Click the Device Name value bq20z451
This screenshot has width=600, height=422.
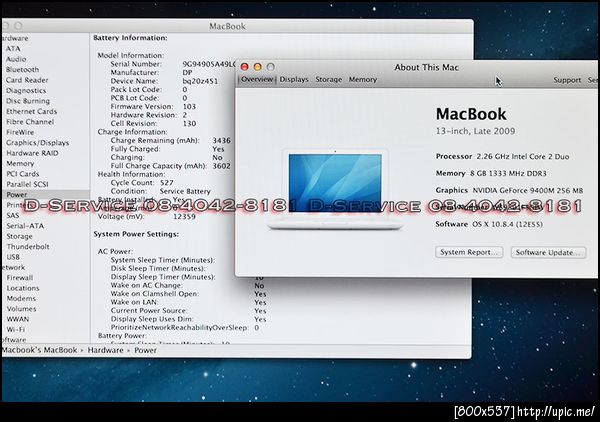tap(200, 81)
